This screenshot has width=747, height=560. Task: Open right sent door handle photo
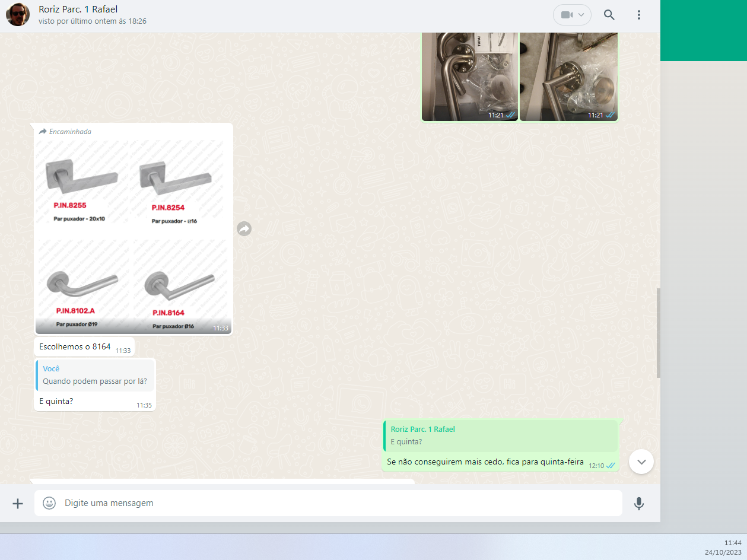click(x=568, y=76)
